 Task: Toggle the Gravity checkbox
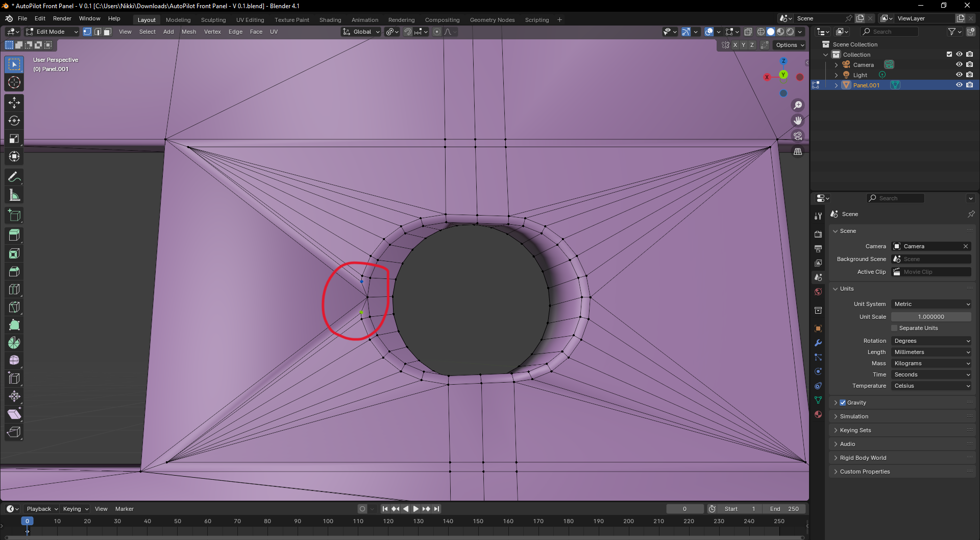click(x=843, y=403)
